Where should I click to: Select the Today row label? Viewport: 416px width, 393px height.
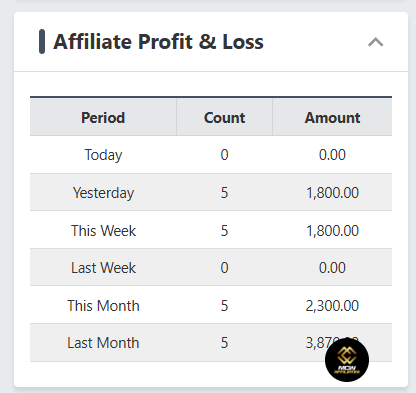pos(103,155)
